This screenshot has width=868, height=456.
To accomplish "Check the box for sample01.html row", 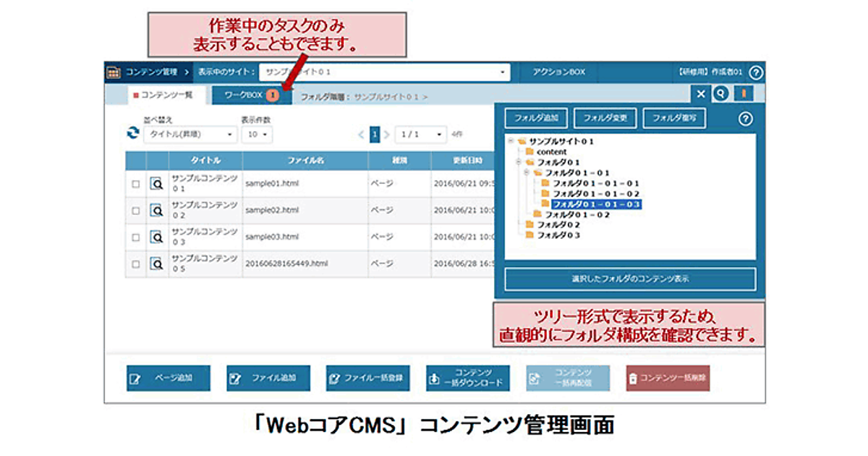I will coord(135,184).
